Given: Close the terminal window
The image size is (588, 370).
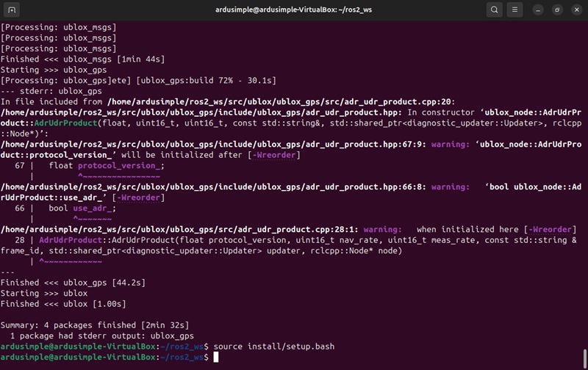Looking at the screenshot, I should tap(575, 10).
